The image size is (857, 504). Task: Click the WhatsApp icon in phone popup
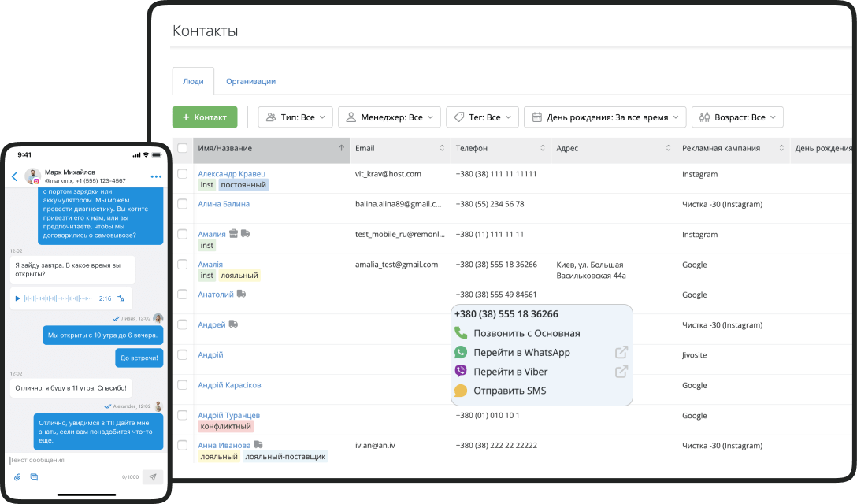[459, 352]
